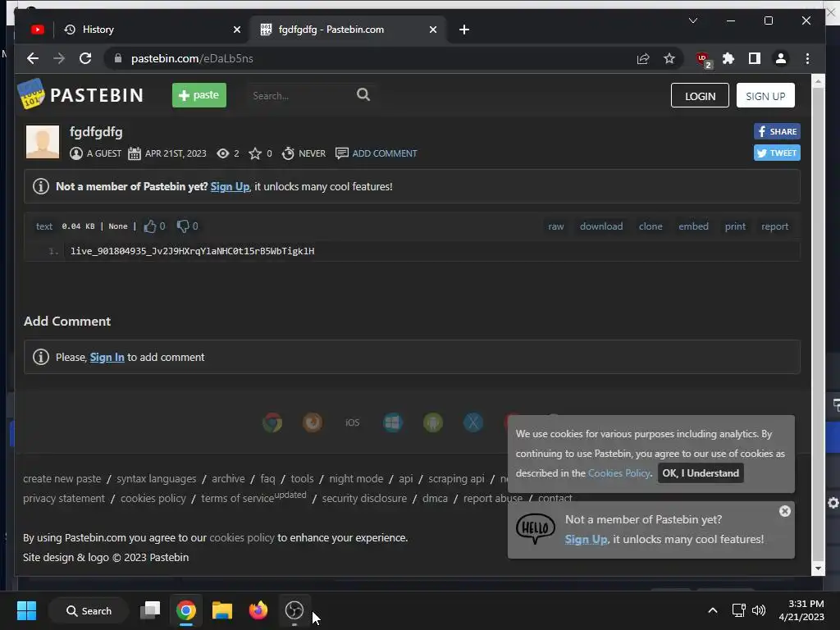This screenshot has width=840, height=630.
Task: Focus the Pastebin search field
Action: [x=300, y=96]
